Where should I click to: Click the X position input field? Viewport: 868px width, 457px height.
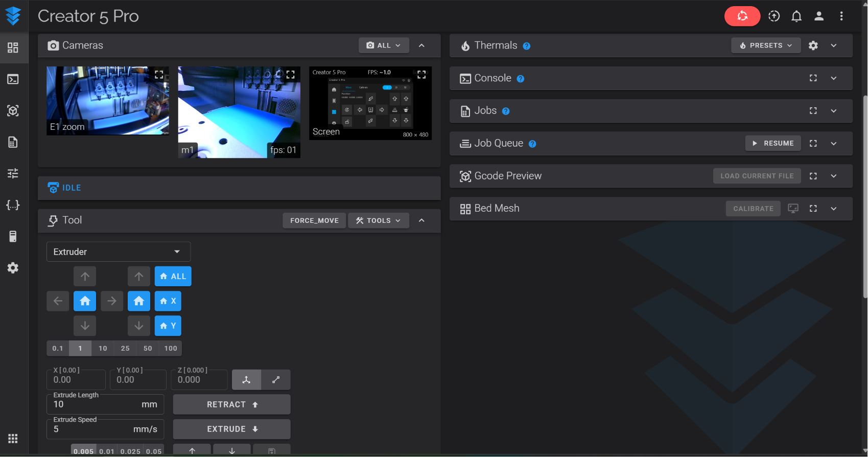(76, 380)
